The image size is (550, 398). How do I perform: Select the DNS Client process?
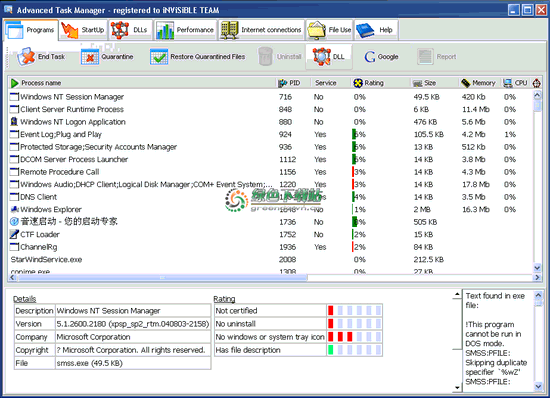[x=271, y=197]
